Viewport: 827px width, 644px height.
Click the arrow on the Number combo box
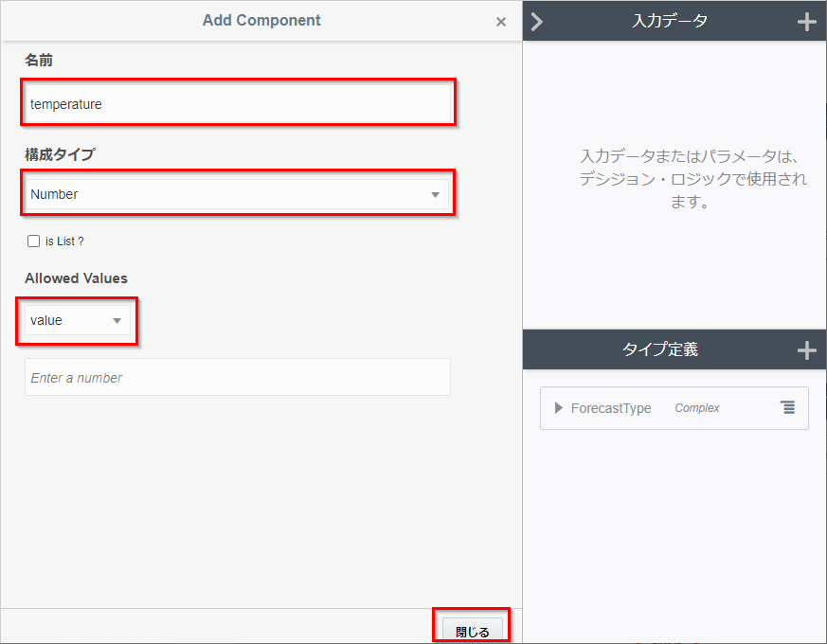point(435,194)
